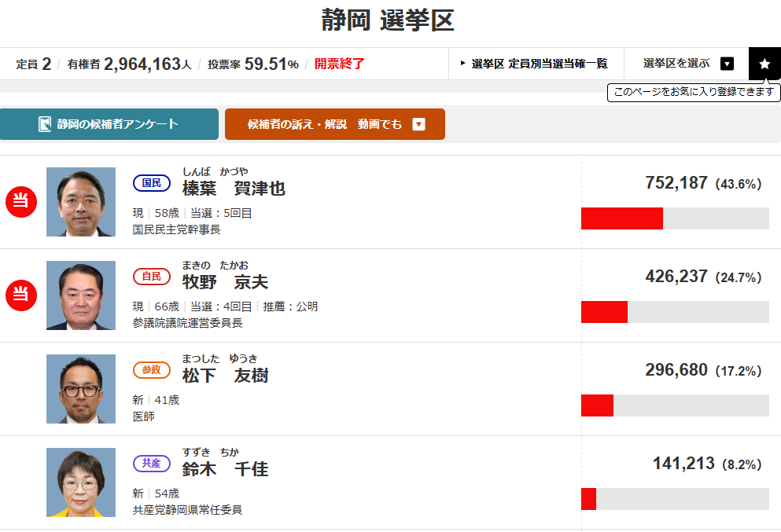Image resolution: width=781 pixels, height=532 pixels.
Task: Click the 共産 party badge
Action: [151, 464]
